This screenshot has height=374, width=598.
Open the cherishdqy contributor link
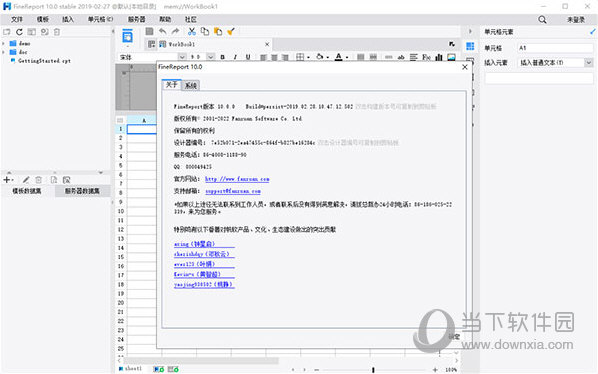pos(204,254)
